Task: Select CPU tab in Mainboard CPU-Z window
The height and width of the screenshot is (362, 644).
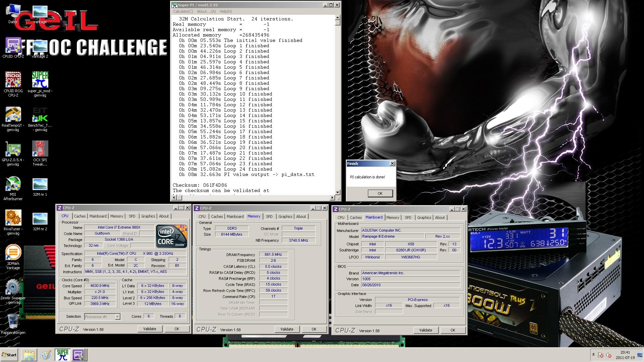Action: tap(341, 218)
